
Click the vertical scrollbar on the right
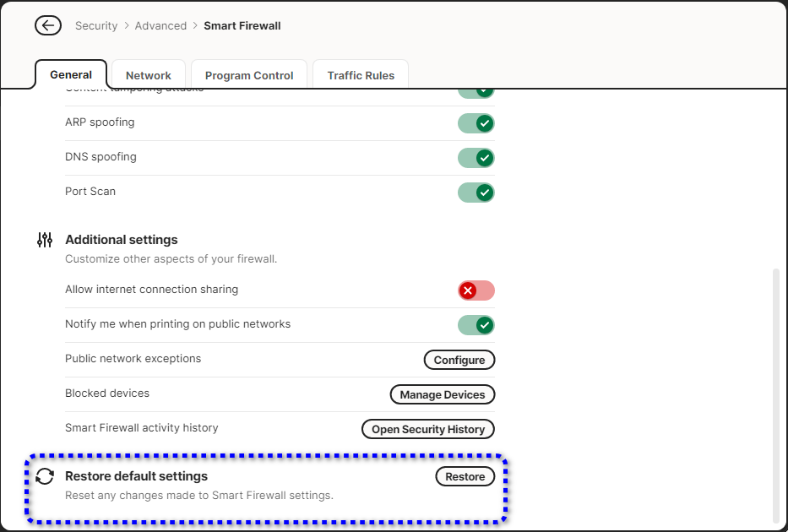(x=775, y=394)
